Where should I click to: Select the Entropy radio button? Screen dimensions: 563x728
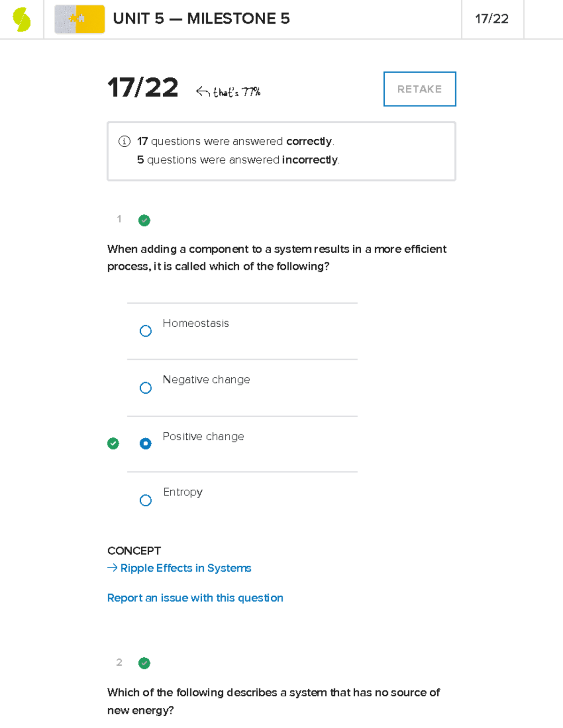pyautogui.click(x=145, y=500)
